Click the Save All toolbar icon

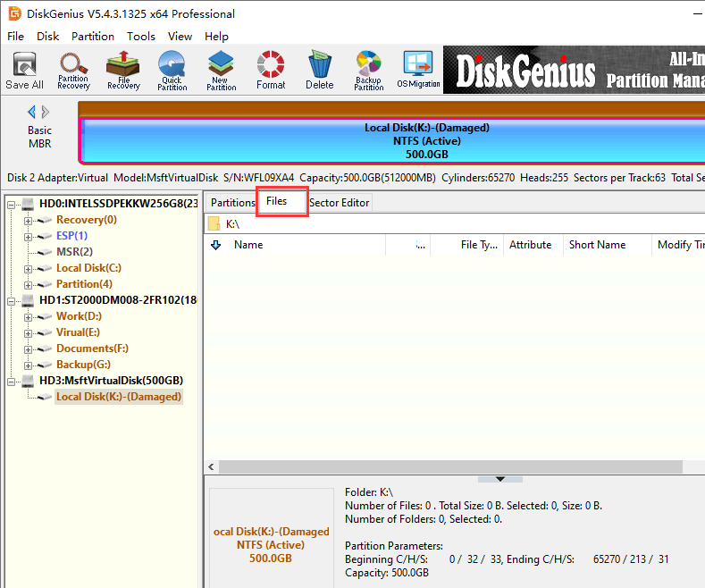24,71
